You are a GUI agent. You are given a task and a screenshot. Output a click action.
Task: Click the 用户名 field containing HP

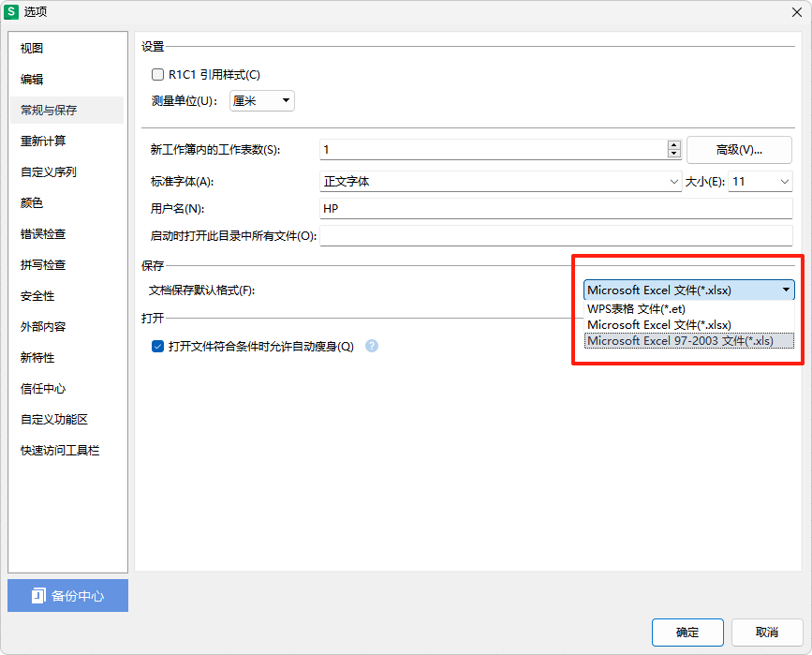tap(556, 208)
